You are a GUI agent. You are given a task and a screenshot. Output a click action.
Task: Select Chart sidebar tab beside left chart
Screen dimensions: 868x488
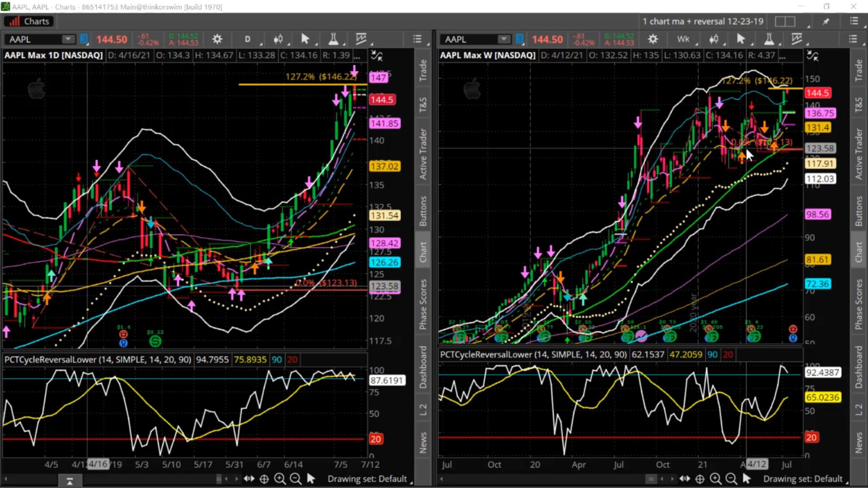tap(423, 252)
